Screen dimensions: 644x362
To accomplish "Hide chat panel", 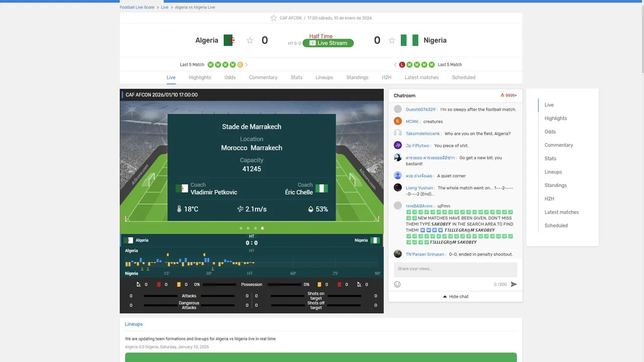I will [x=455, y=297].
